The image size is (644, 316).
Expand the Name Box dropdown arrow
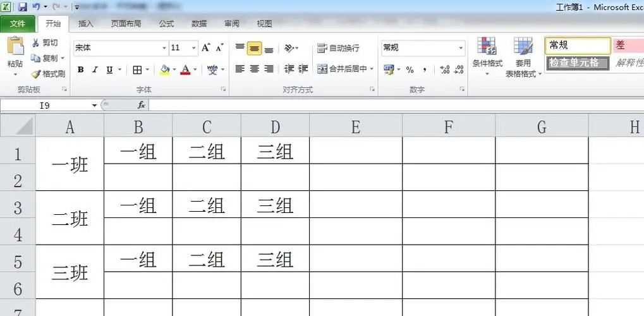point(95,106)
